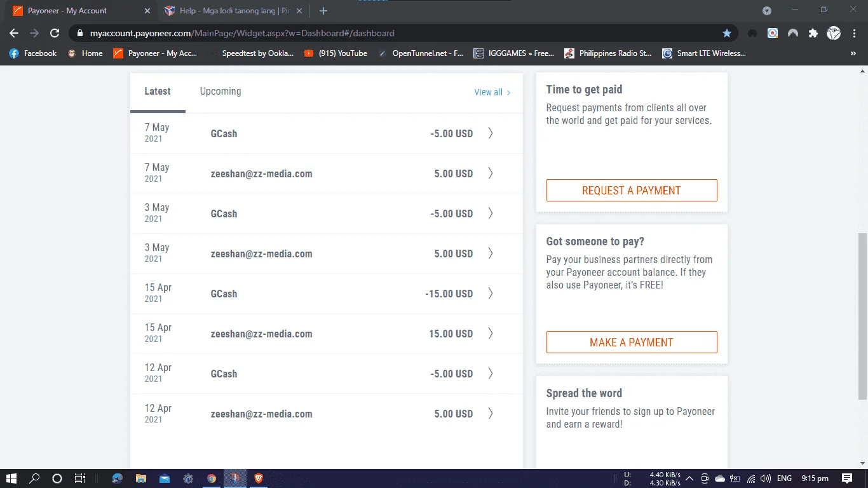The width and height of the screenshot is (868, 488).
Task: Open Task View on the taskbar
Action: (x=79, y=478)
